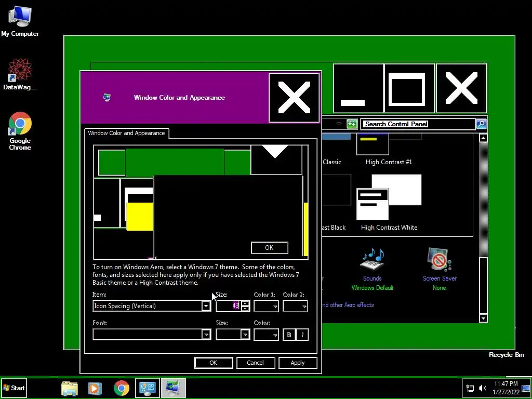Open Chrome from the taskbar
Screen dimensions: 532x399
(x=122, y=388)
